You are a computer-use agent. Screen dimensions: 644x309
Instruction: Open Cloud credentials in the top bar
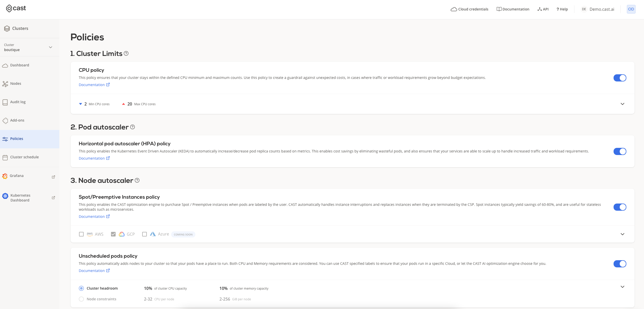(x=469, y=9)
